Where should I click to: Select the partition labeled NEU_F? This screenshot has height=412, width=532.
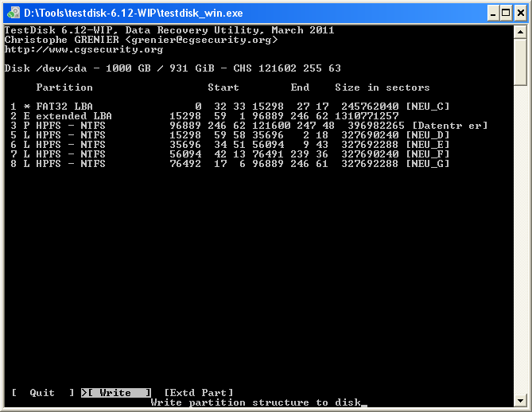click(x=230, y=154)
